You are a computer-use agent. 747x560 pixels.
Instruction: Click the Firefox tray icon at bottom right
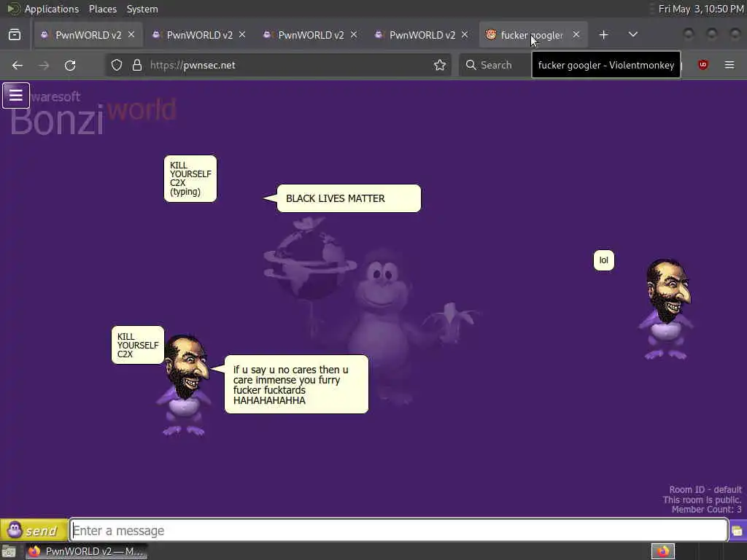coord(663,551)
